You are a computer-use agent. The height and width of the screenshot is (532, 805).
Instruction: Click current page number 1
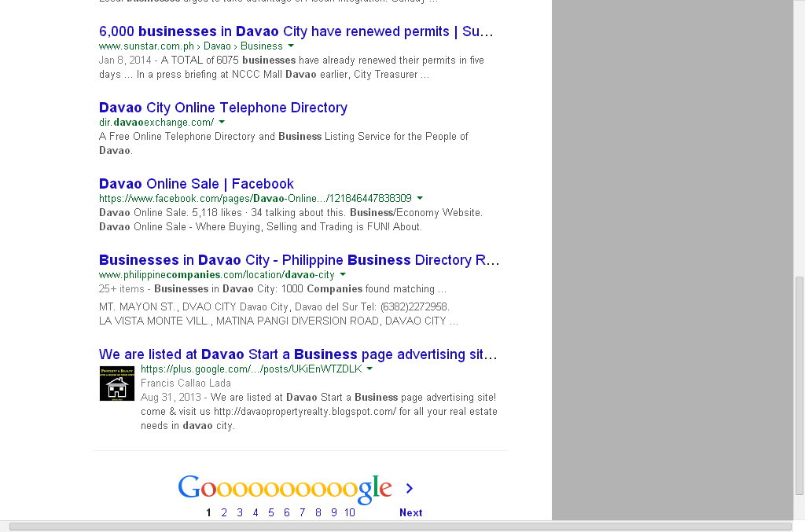point(208,512)
